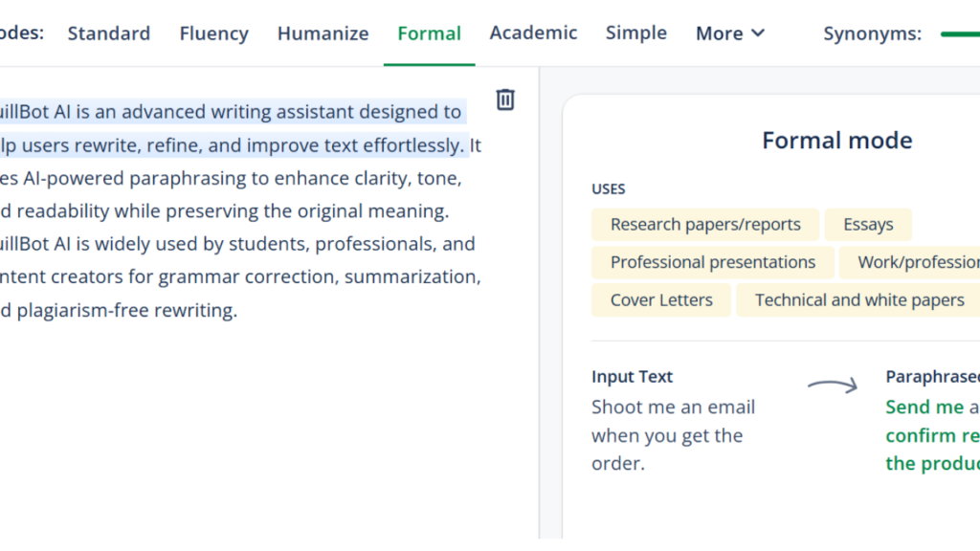Switch to Standard mode tab

coord(108,33)
